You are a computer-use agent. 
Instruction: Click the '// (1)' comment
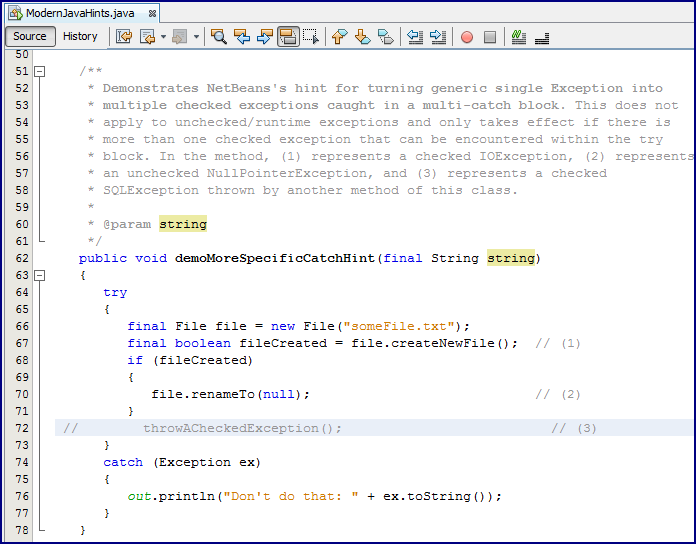point(558,343)
